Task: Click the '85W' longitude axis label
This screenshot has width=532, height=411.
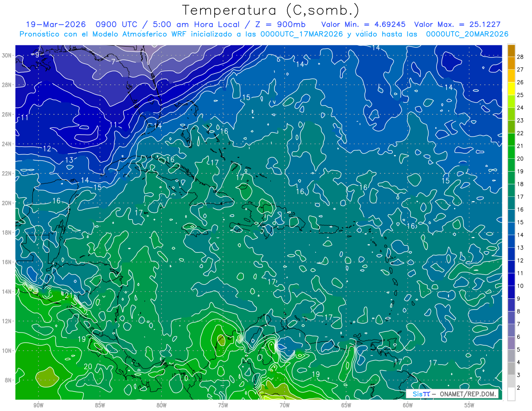Action: 100,405
